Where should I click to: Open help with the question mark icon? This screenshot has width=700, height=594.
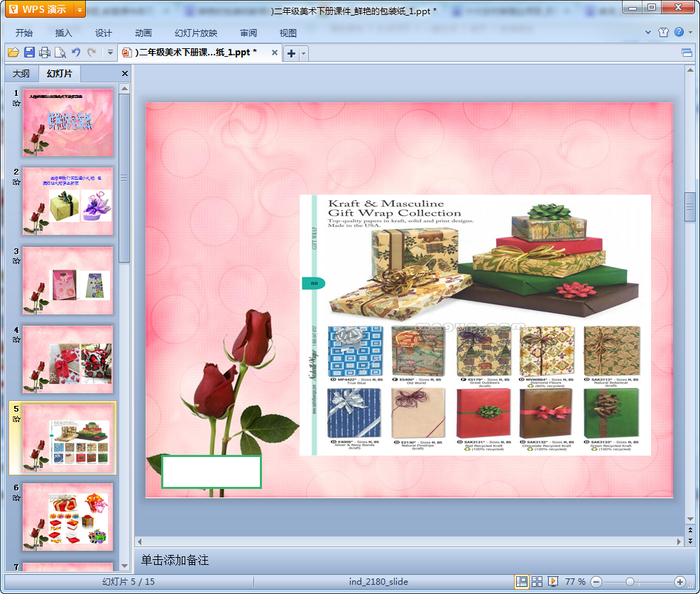pyautogui.click(x=679, y=32)
